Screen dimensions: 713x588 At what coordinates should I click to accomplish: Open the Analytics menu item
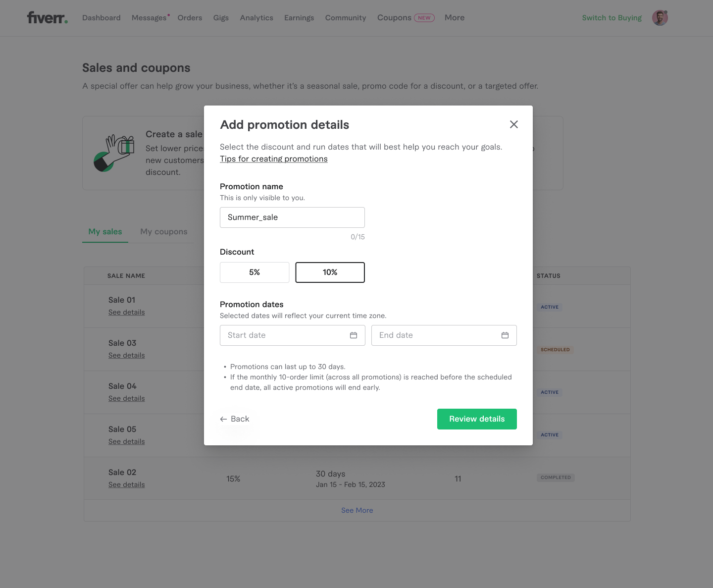256,18
